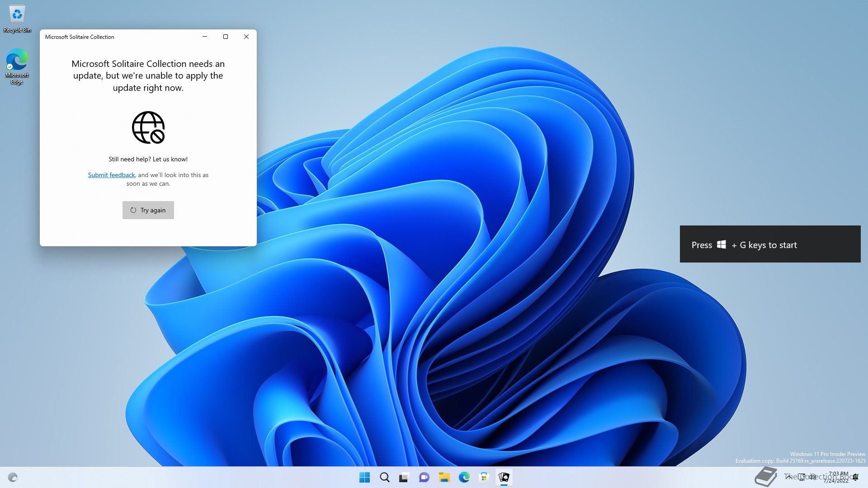
Task: Click 'Still need help? Let us know!' text
Action: tap(148, 159)
